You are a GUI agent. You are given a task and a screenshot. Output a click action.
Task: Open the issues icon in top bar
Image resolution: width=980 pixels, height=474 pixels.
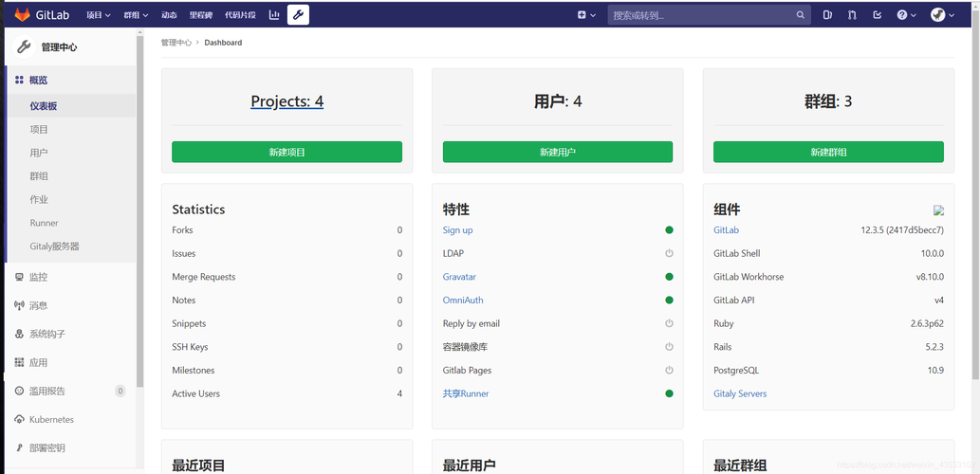(827, 15)
